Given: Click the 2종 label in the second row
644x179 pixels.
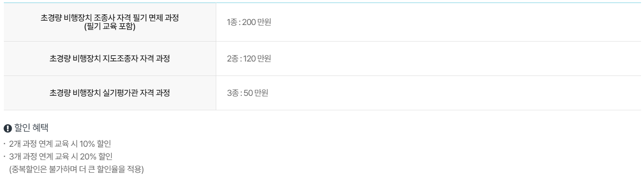Looking at the screenshot, I should 232,59.
